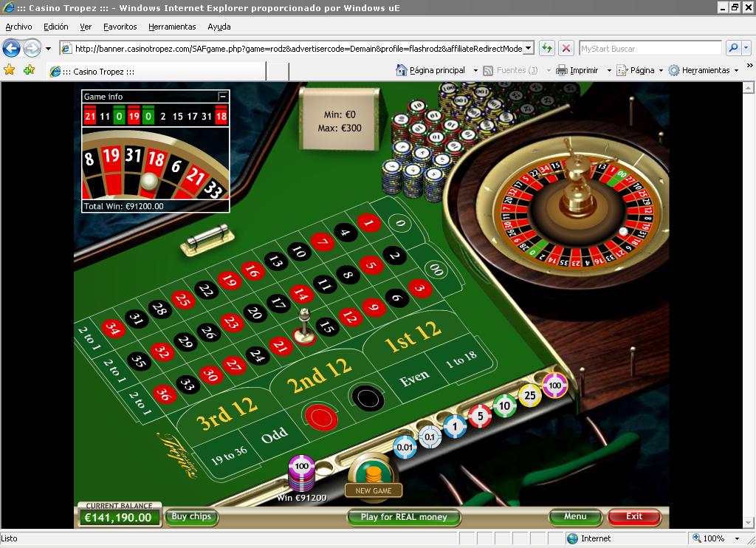Bet on the 0 field
The image size is (756, 548).
tap(400, 223)
